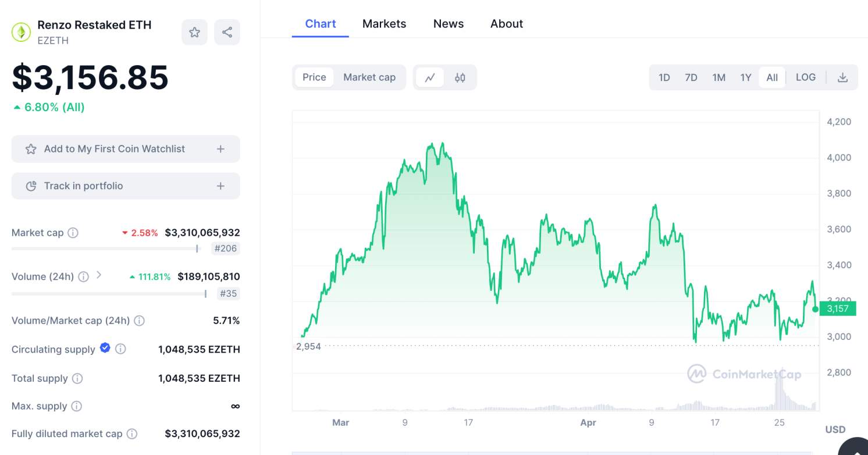868x455 pixels.
Task: Click the Renzo EZETH coin logo
Action: [22, 32]
